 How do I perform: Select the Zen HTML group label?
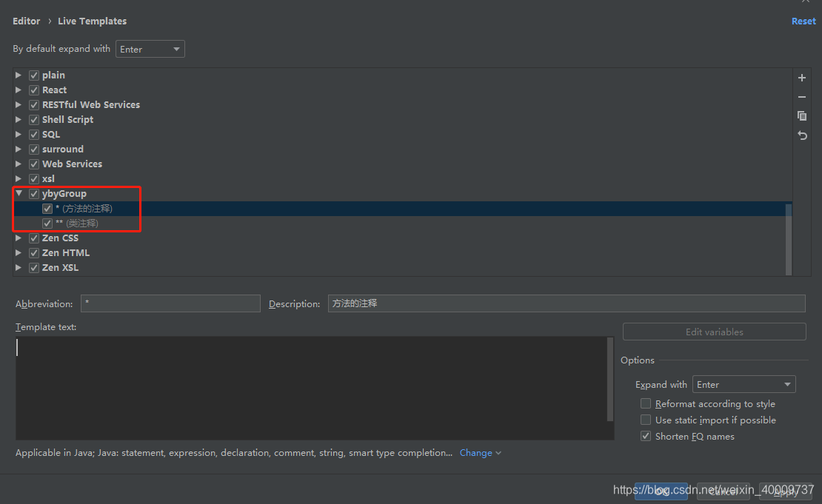point(66,253)
